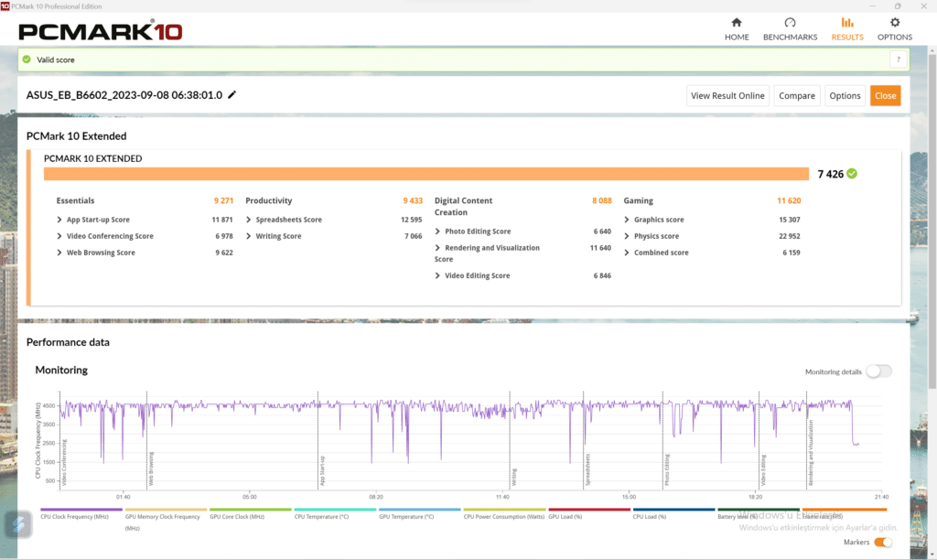
Task: Click the Photo Editing chart marker
Action: click(667, 469)
